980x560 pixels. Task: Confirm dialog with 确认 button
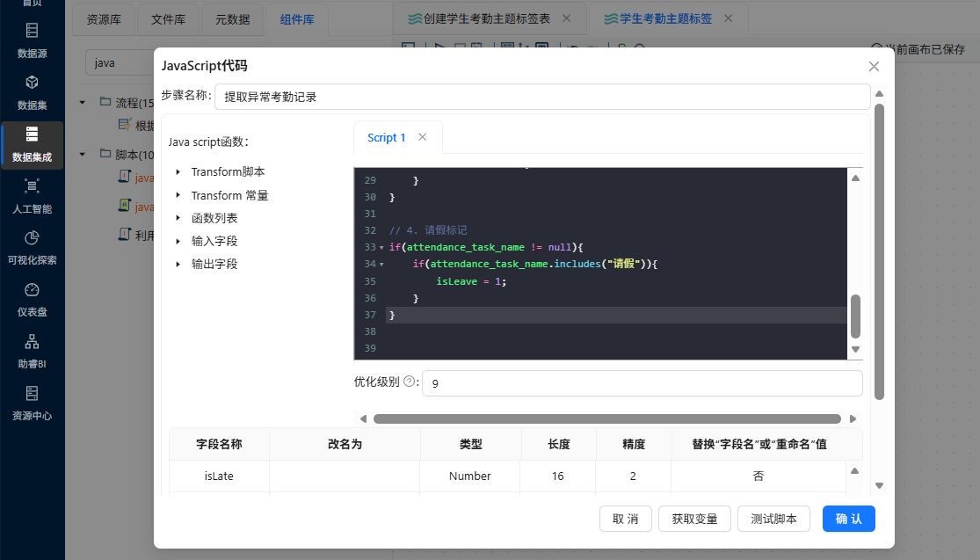click(849, 519)
